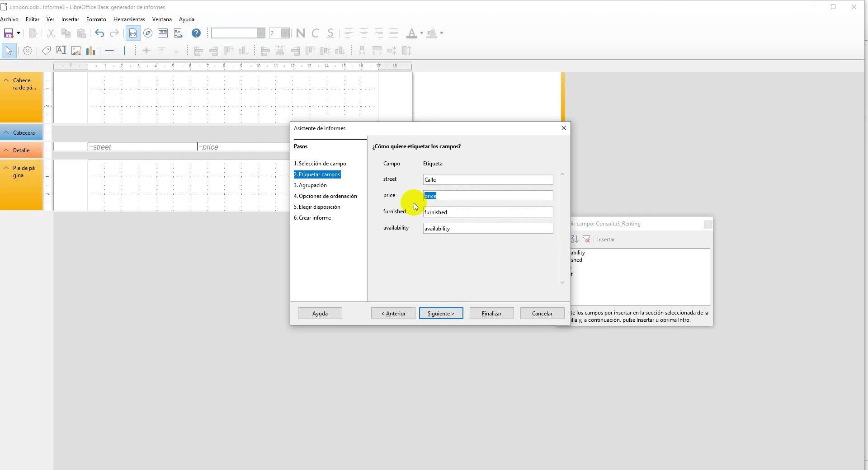Click the Edit mode icon
Image resolution: width=868 pixels, height=470 pixels.
[33, 33]
